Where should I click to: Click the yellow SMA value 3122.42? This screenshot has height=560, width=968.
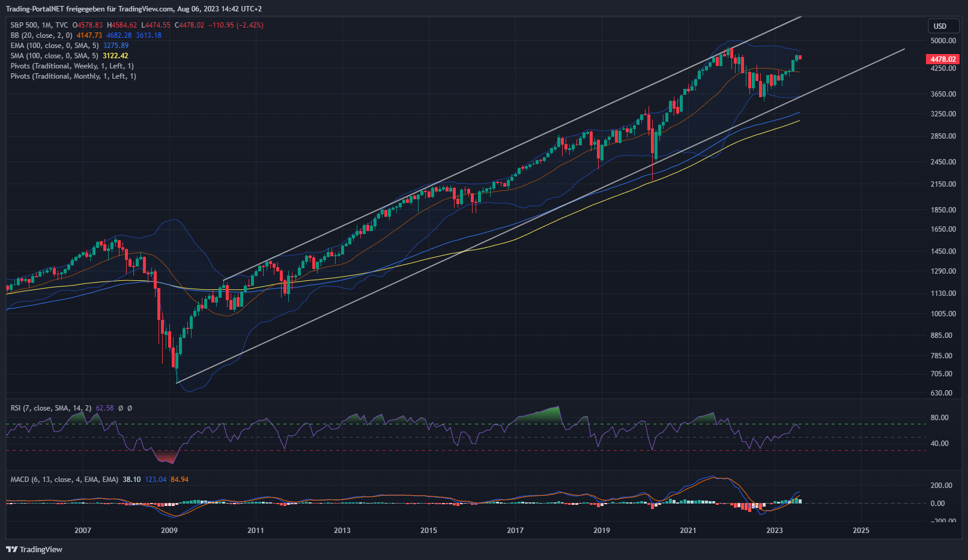(115, 56)
